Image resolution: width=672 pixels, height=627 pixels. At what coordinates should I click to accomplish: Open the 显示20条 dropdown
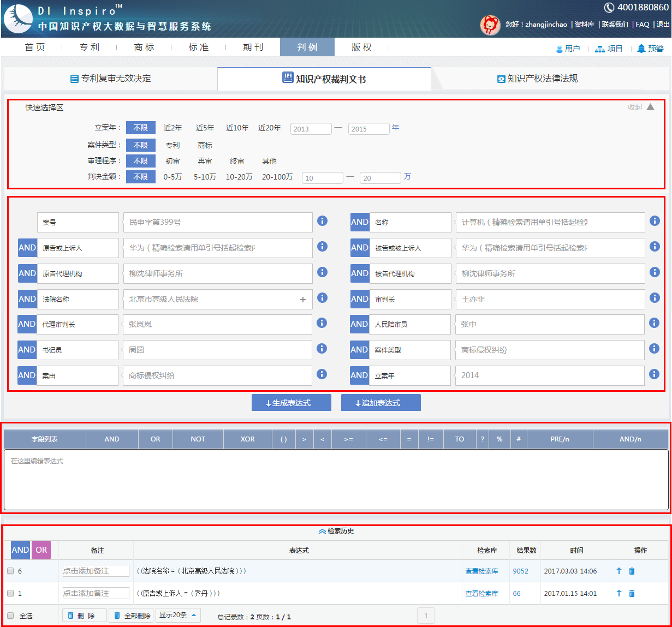coord(178,616)
